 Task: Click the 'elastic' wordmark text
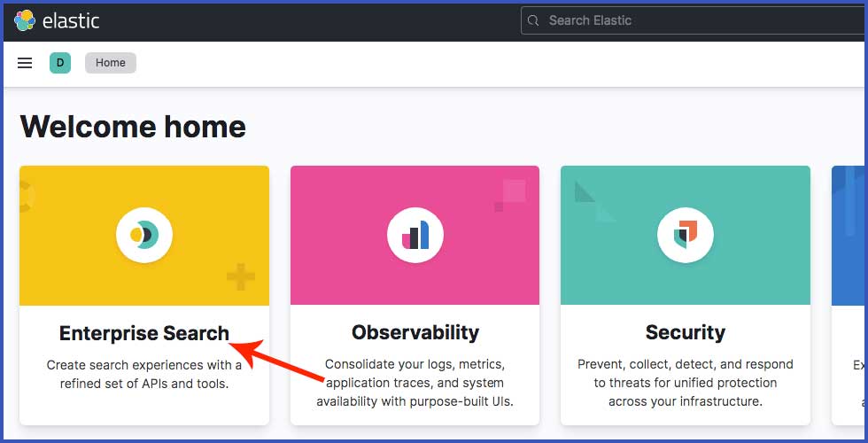(x=71, y=21)
